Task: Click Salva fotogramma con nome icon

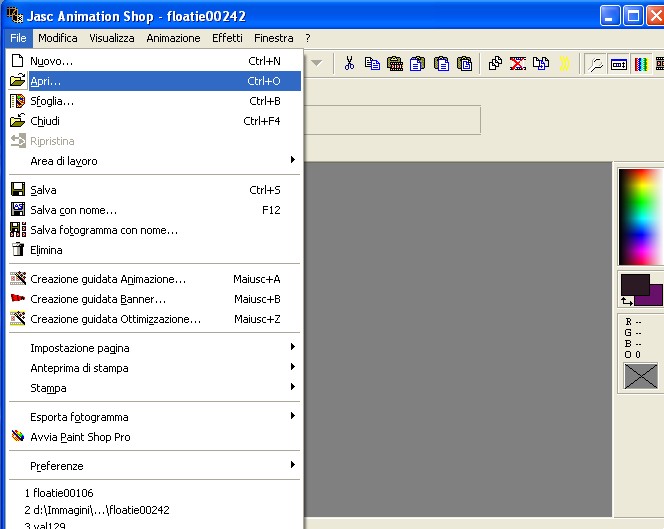Action: 18,230
